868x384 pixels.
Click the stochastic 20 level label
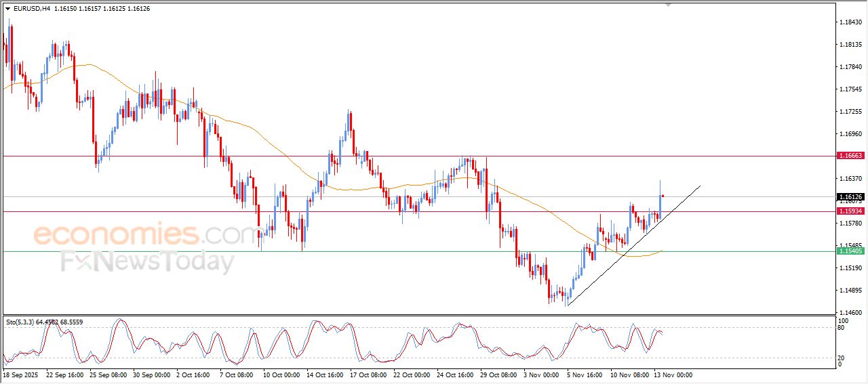pyautogui.click(x=842, y=358)
